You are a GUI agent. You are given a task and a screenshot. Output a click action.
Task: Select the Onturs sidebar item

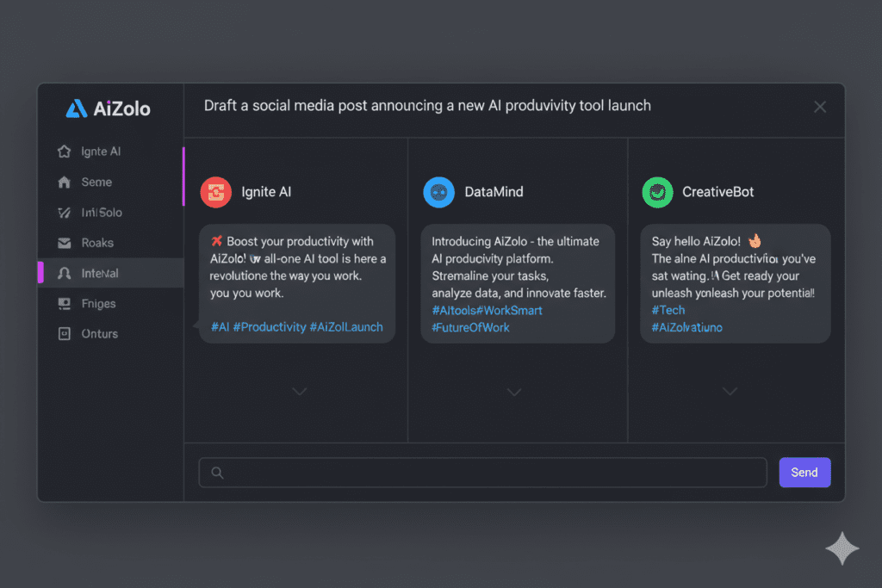pyautogui.click(x=99, y=334)
